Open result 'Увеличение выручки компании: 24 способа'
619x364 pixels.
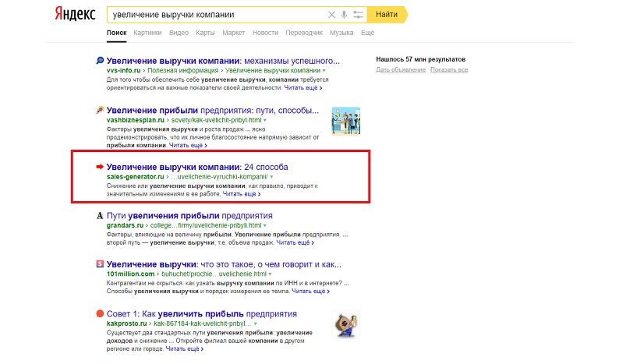point(197,167)
